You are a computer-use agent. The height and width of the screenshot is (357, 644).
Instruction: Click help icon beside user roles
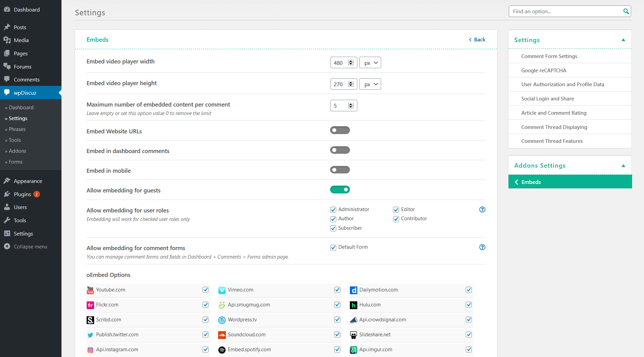(482, 209)
